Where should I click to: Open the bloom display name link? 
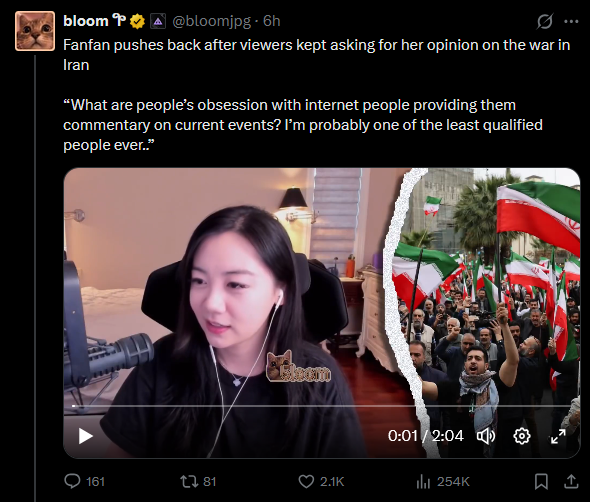pos(86,21)
